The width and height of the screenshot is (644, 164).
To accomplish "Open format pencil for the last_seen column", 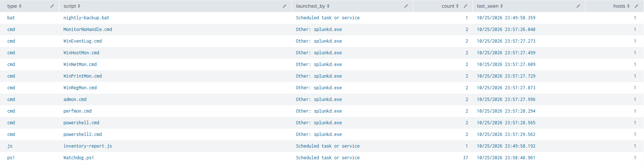I will [578, 6].
